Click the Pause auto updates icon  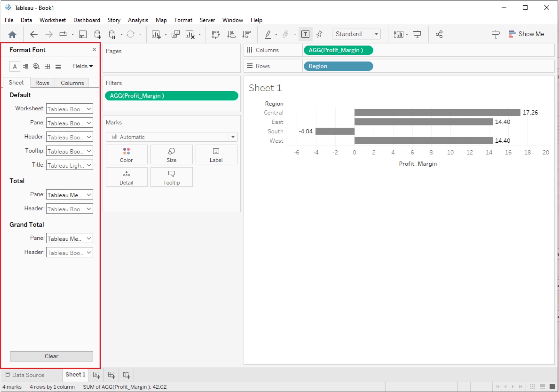tap(112, 34)
